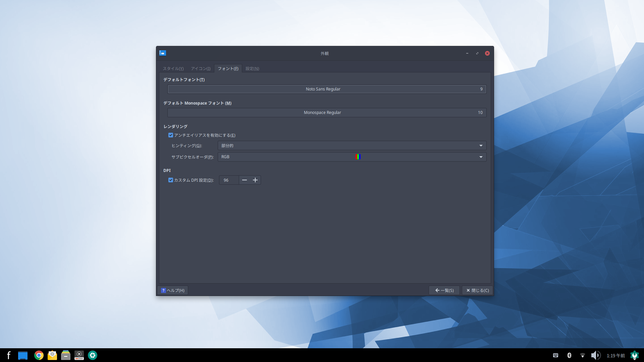Screen dimensions: 644x362
Task: Uncheck the カスタム DPI 設定 checkbox
Action: point(171,180)
